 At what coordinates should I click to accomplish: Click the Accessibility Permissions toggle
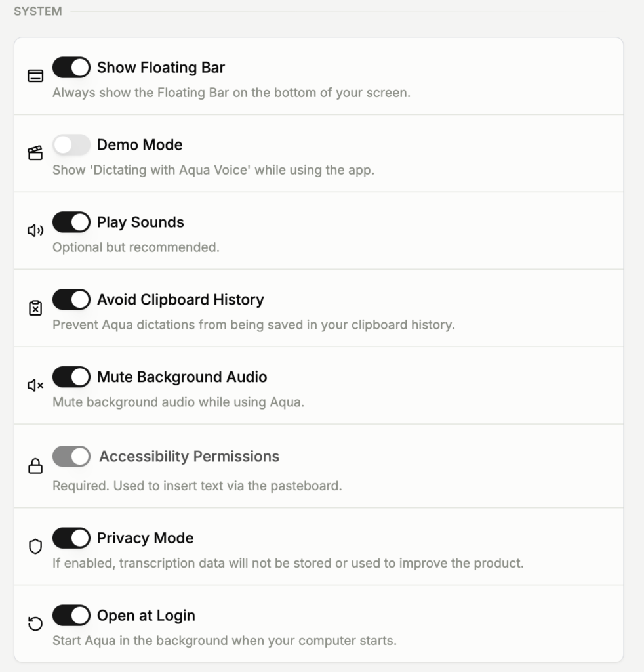(71, 457)
